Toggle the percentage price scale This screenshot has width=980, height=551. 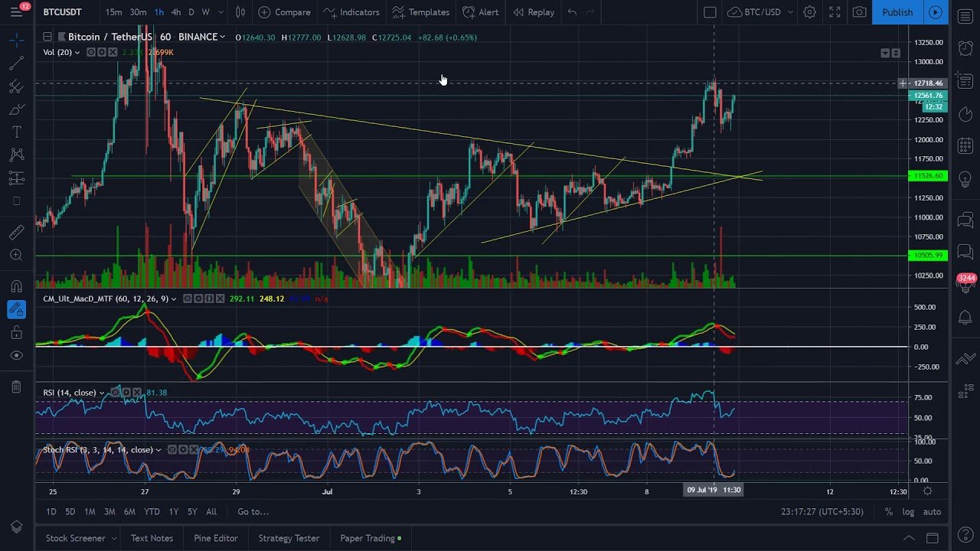coord(888,512)
